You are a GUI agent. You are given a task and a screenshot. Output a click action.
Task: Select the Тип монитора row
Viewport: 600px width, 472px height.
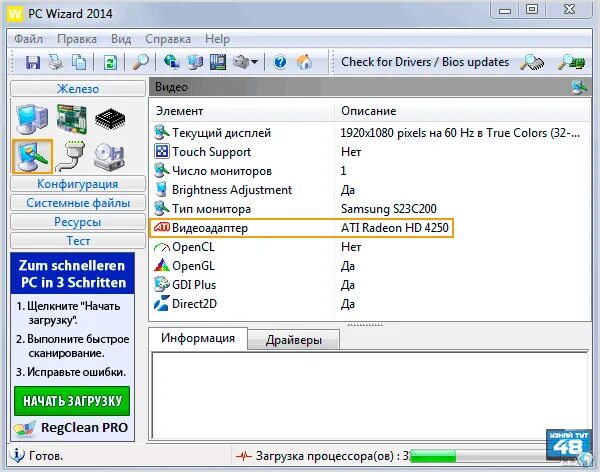click(x=370, y=209)
